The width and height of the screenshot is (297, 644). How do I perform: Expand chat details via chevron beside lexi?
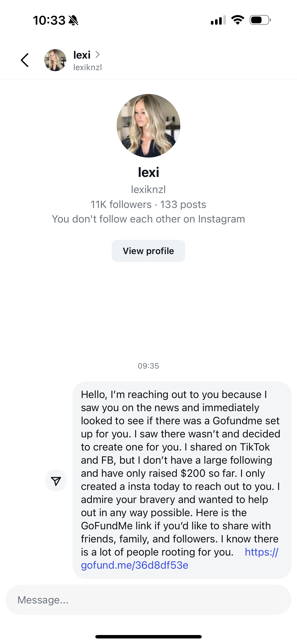tap(97, 55)
